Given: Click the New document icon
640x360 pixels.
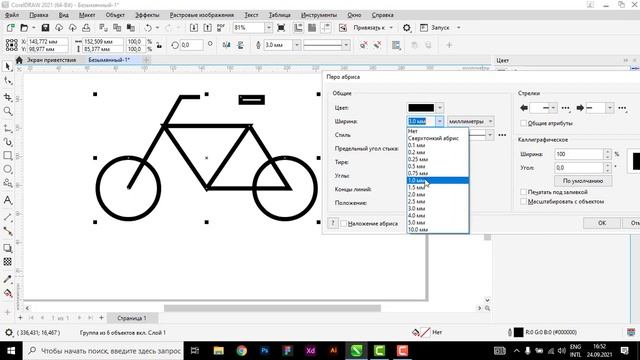Looking at the screenshot, I should [10, 28].
